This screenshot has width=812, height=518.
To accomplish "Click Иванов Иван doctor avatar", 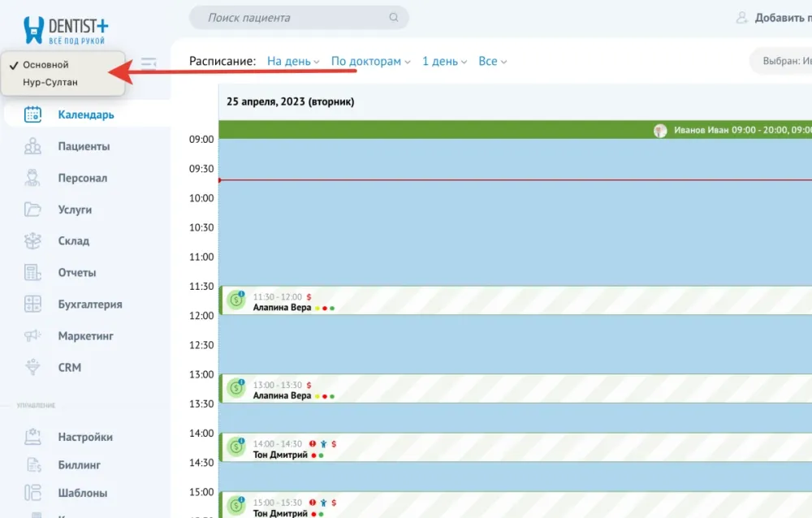I will [x=659, y=130].
